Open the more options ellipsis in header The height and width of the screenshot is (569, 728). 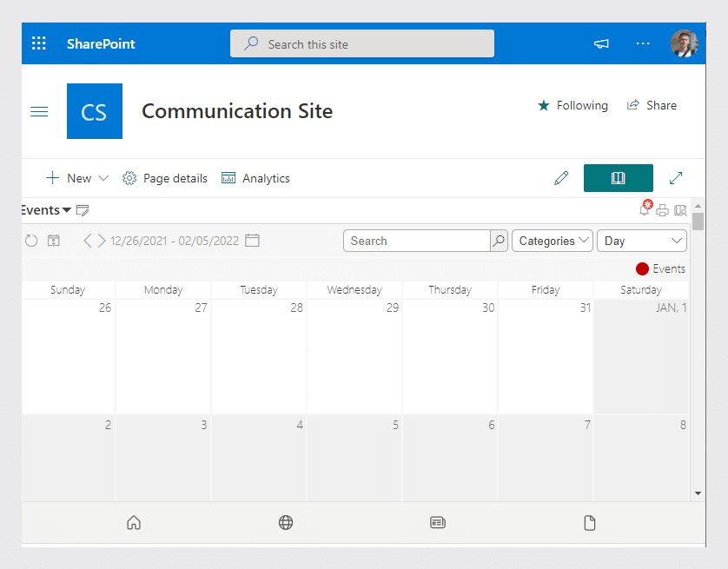coord(643,43)
